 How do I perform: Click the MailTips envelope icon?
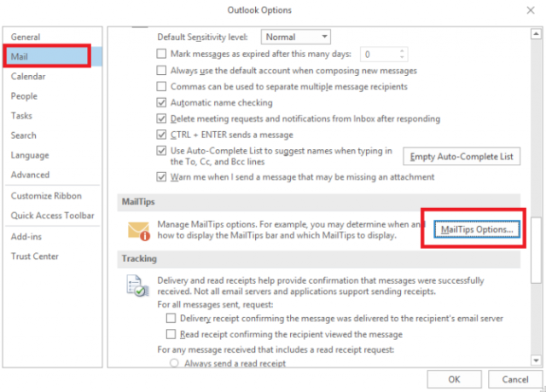pos(138,231)
